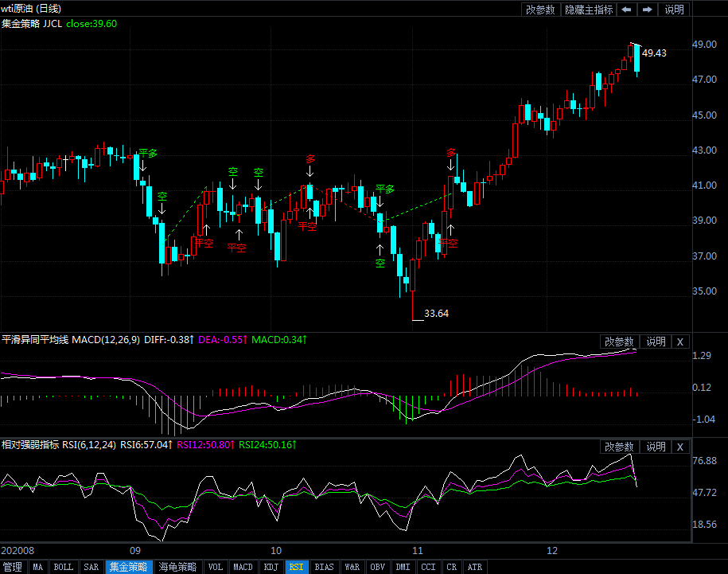Open 说明 in the RSI panel

pyautogui.click(x=656, y=447)
